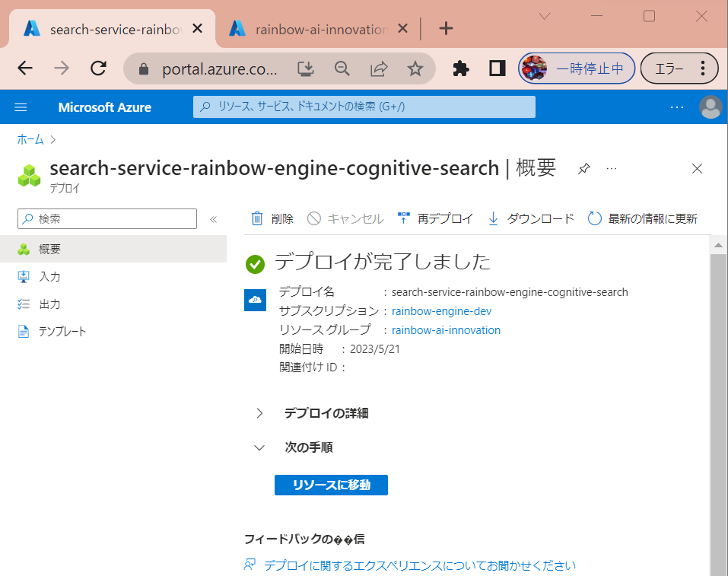View site information via lock icon
This screenshot has height=576, width=728.
(144, 69)
